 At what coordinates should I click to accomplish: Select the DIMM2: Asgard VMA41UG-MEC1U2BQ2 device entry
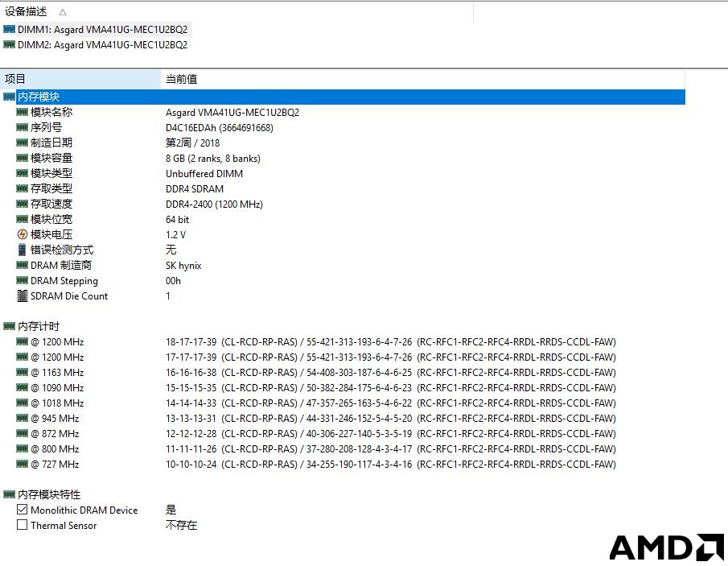point(103,44)
